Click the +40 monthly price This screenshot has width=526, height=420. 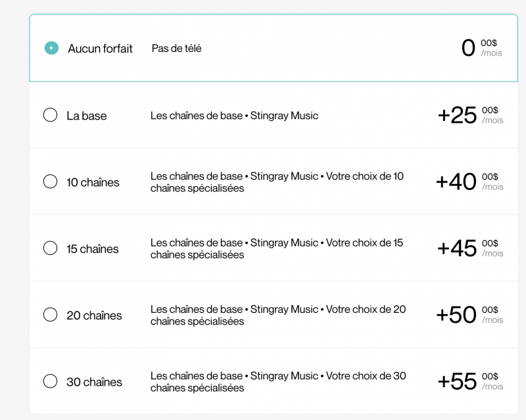click(x=456, y=181)
